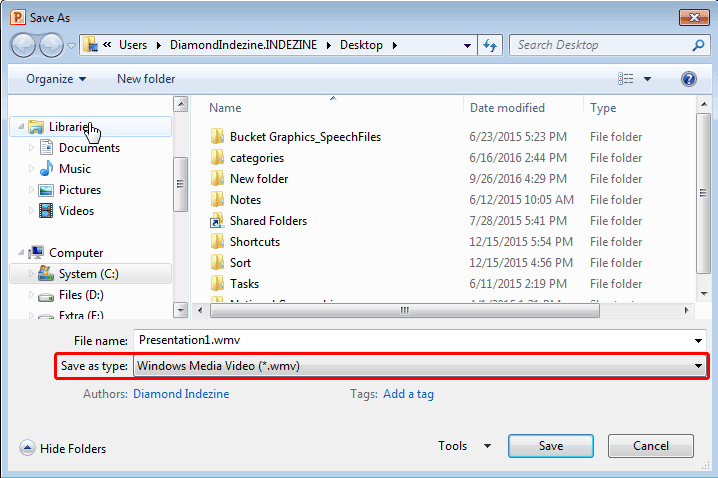Select Libraries in the navigation pane

pyautogui.click(x=91, y=126)
